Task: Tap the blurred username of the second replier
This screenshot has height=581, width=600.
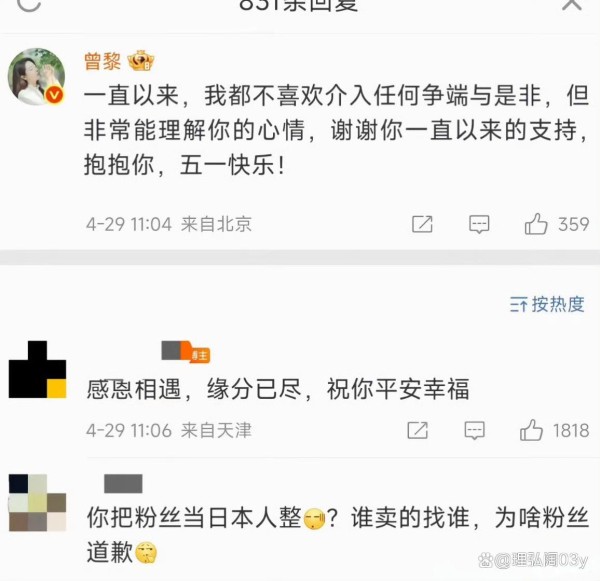Action: 123,483
